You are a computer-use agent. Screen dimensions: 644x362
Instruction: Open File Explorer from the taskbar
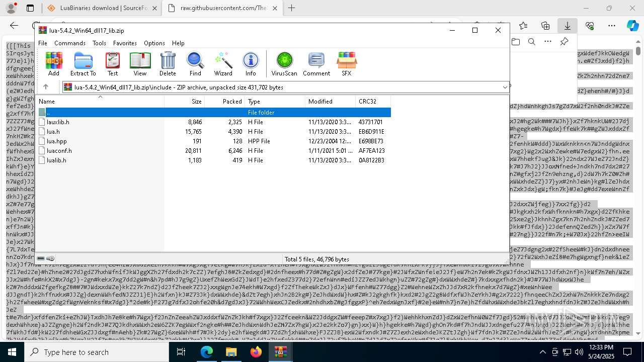point(231,352)
